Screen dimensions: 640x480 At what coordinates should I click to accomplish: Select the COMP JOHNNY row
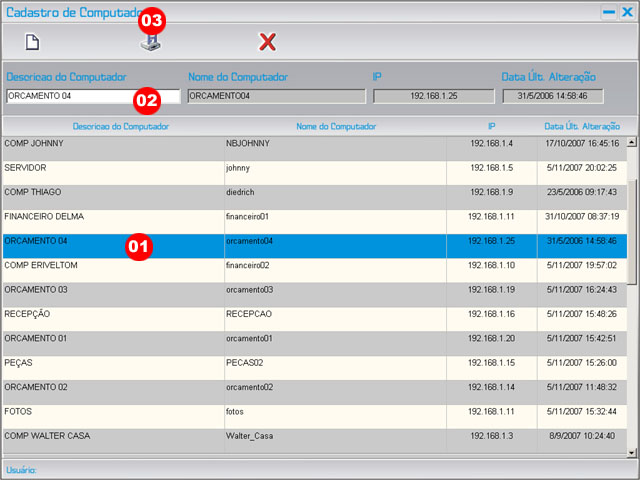click(x=110, y=144)
